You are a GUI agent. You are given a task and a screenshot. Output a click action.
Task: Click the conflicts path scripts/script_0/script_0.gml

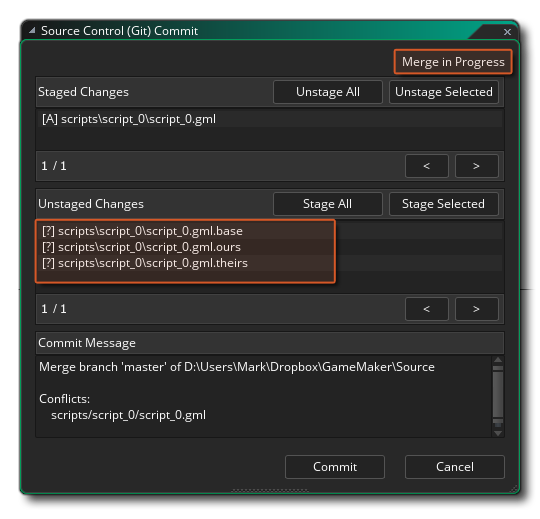(x=128, y=415)
